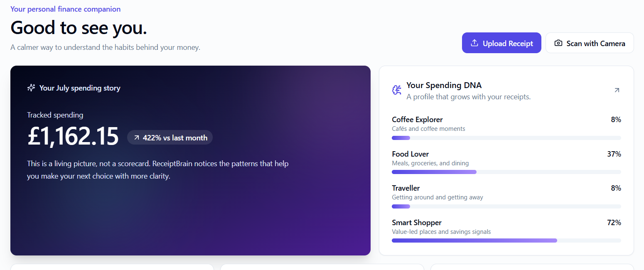Click the Your July spending story title
Image resolution: width=644 pixels, height=270 pixels.
click(x=80, y=88)
